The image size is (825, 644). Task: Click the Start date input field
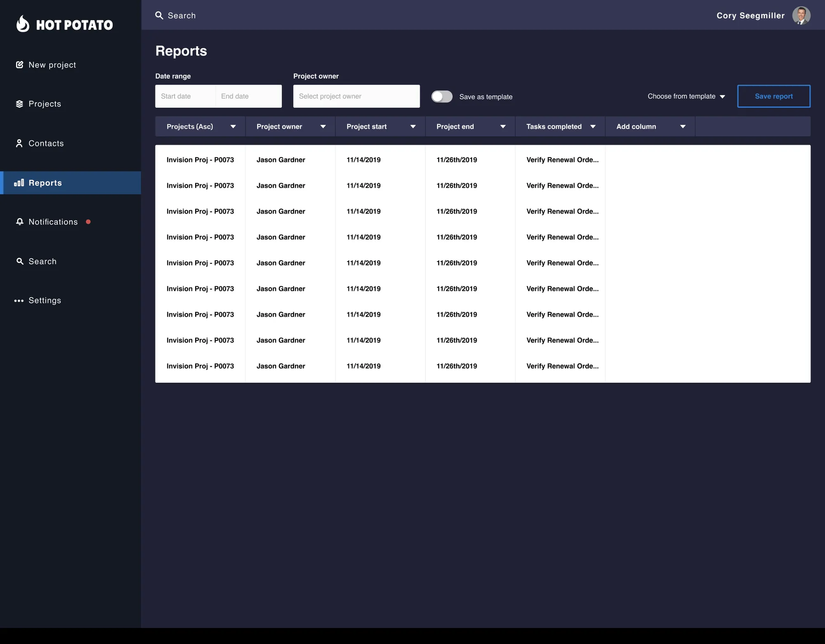click(185, 96)
